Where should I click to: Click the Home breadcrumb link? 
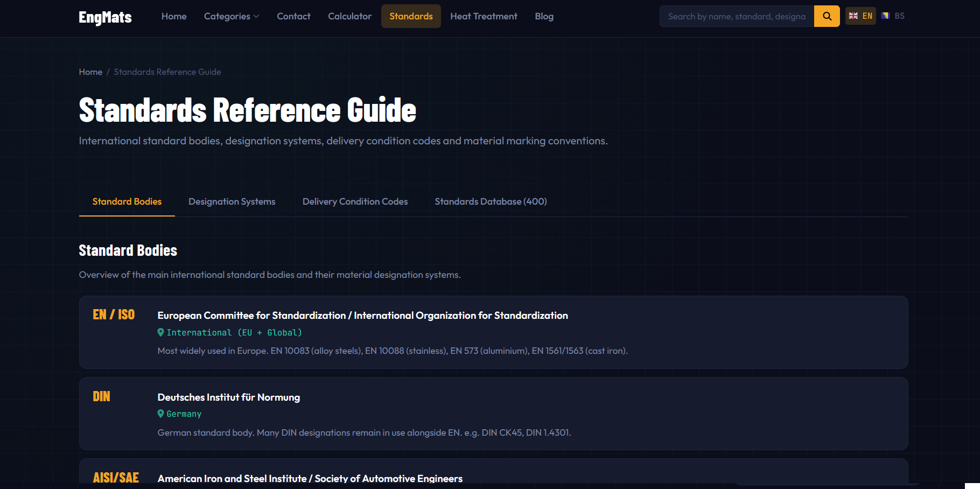point(90,72)
